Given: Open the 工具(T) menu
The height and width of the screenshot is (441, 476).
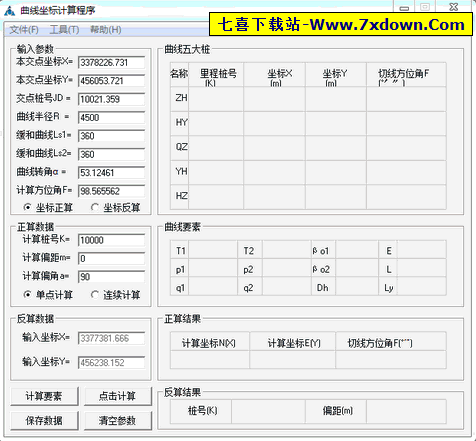Looking at the screenshot, I should [x=64, y=30].
